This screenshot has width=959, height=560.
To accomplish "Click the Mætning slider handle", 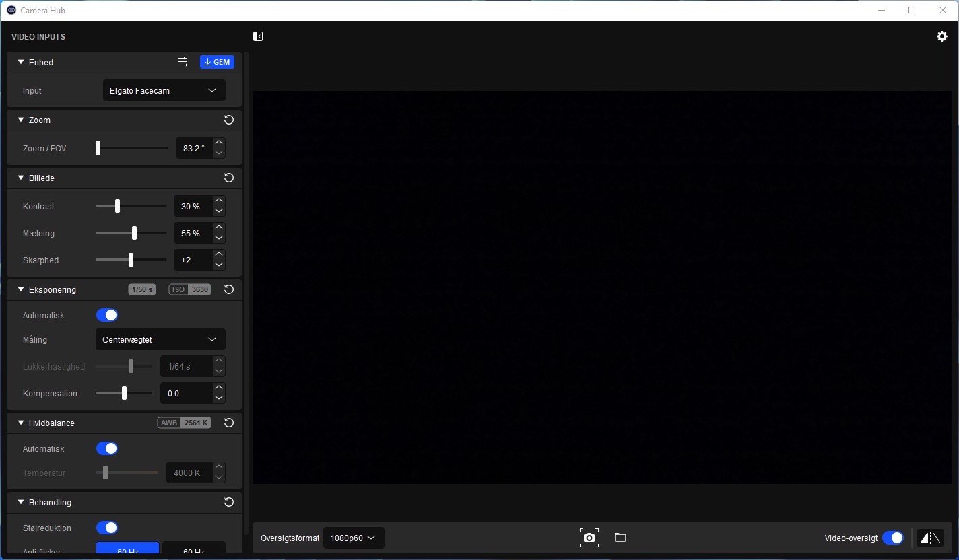I will point(134,233).
